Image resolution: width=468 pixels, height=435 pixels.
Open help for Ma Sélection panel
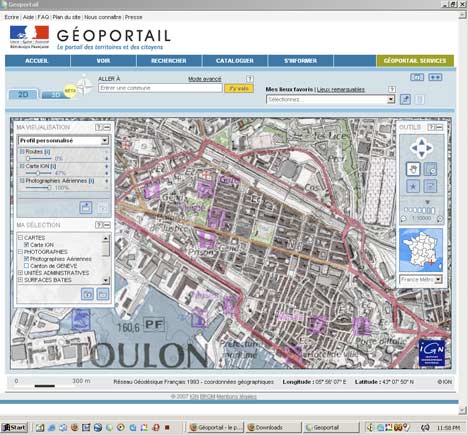98,225
